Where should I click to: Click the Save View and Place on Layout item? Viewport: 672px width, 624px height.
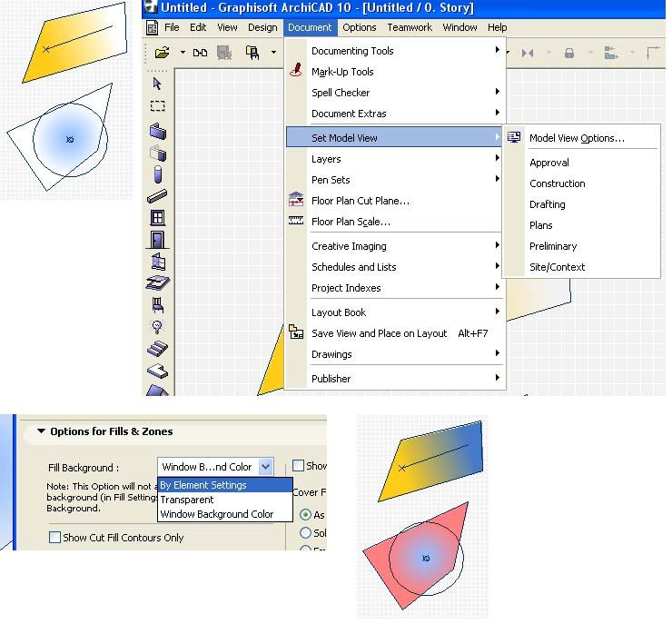393,333
